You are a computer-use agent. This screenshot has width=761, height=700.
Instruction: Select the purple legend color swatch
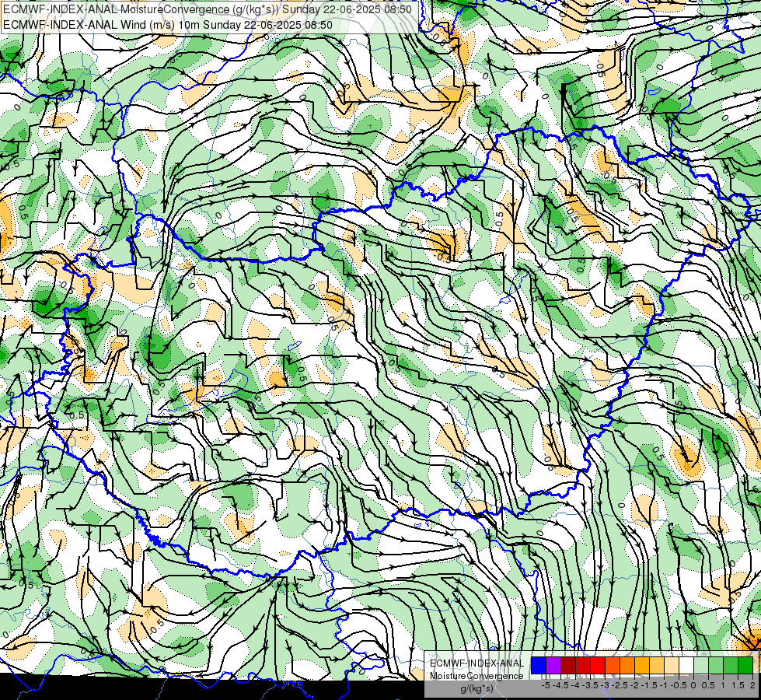[553, 666]
